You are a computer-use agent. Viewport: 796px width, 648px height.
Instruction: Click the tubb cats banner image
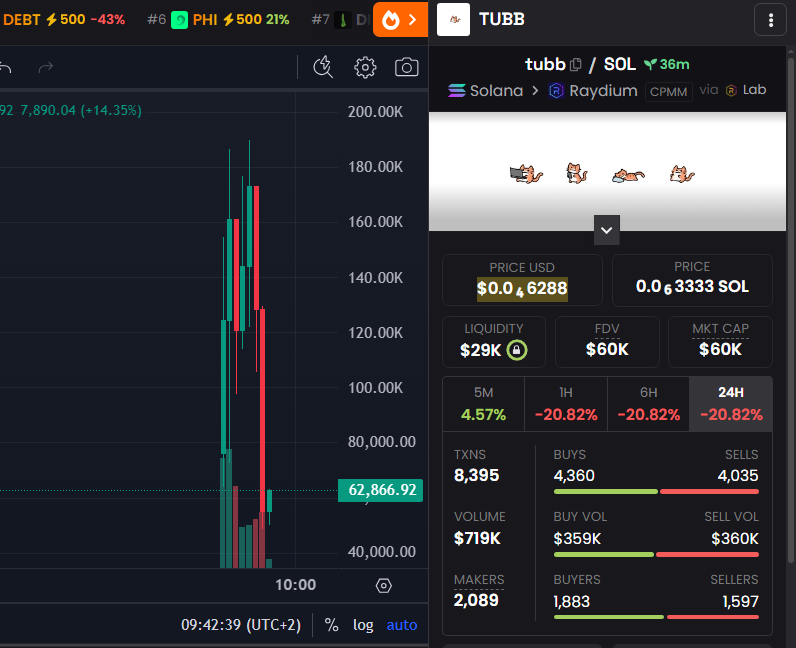(x=607, y=172)
